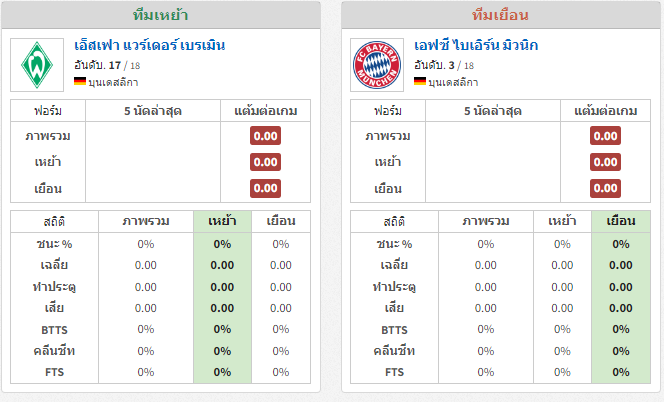Viewport: 664px width, 402px height.
Task: Open the เอ็สเฟา แวร์เดอร์ เบรเมิน team link
Action: tap(149, 45)
